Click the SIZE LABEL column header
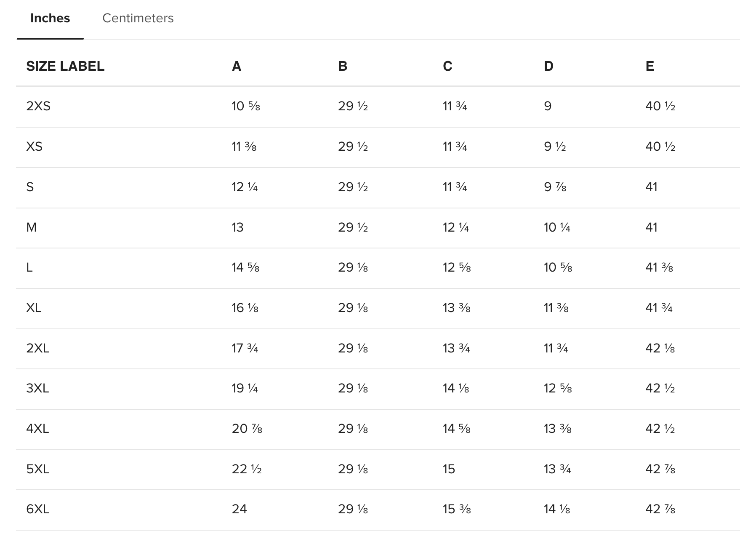 (x=65, y=66)
